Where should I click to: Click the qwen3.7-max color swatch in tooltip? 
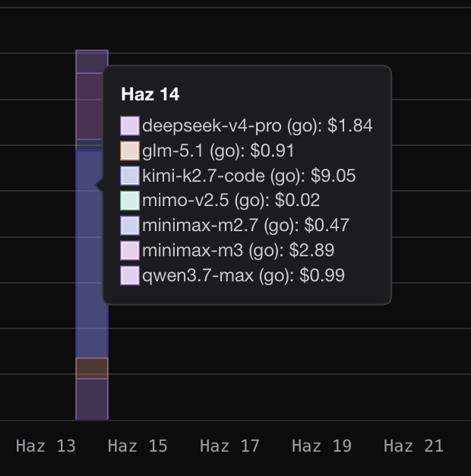[x=130, y=275]
